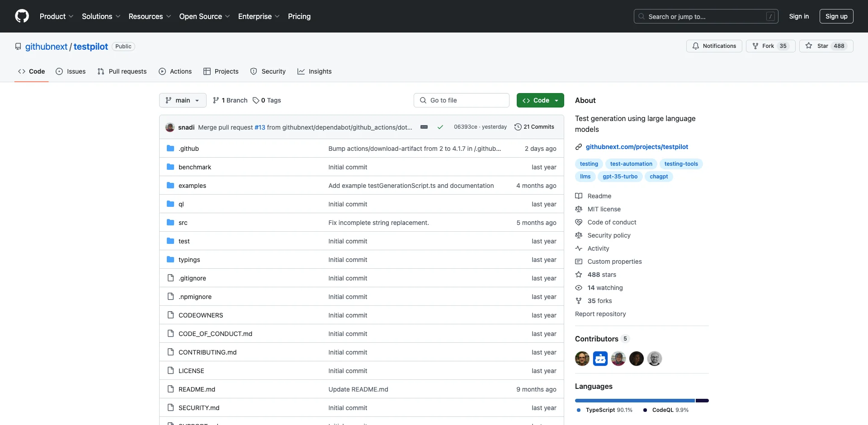Viewport: 868px width, 425px height.
Task: Click the tag icon beside 0 Tags
Action: (256, 100)
